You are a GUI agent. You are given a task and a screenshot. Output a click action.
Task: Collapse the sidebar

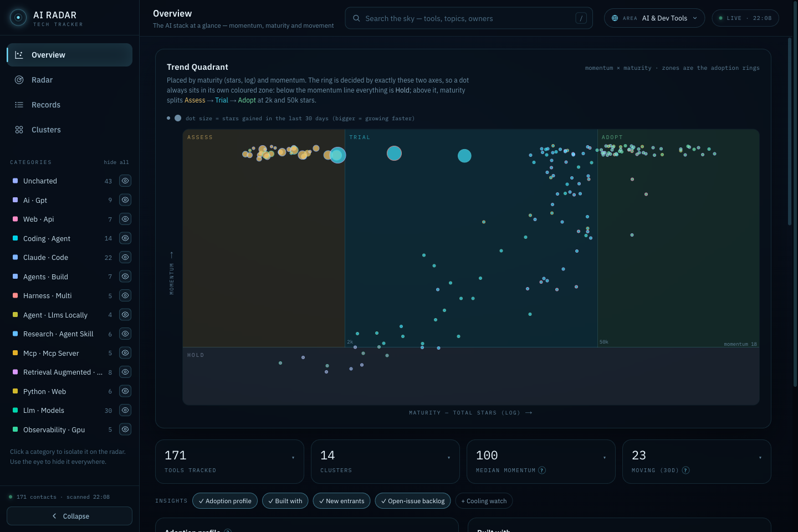point(69,516)
